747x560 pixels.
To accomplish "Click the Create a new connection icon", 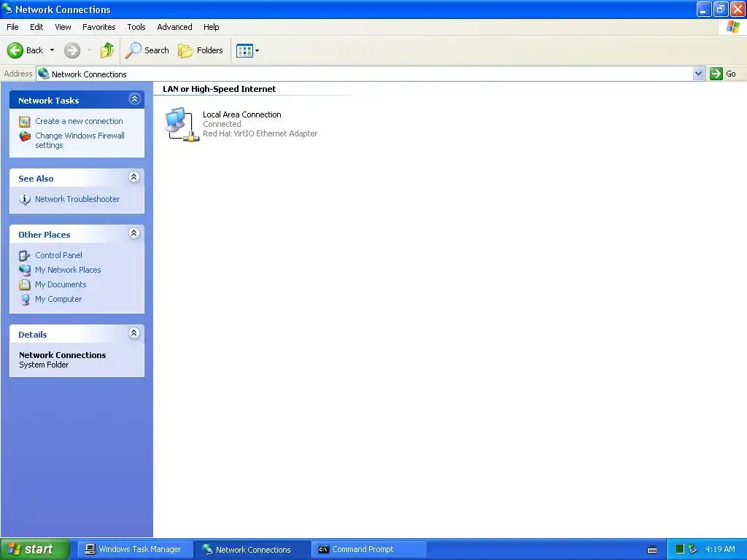I will click(x=25, y=122).
